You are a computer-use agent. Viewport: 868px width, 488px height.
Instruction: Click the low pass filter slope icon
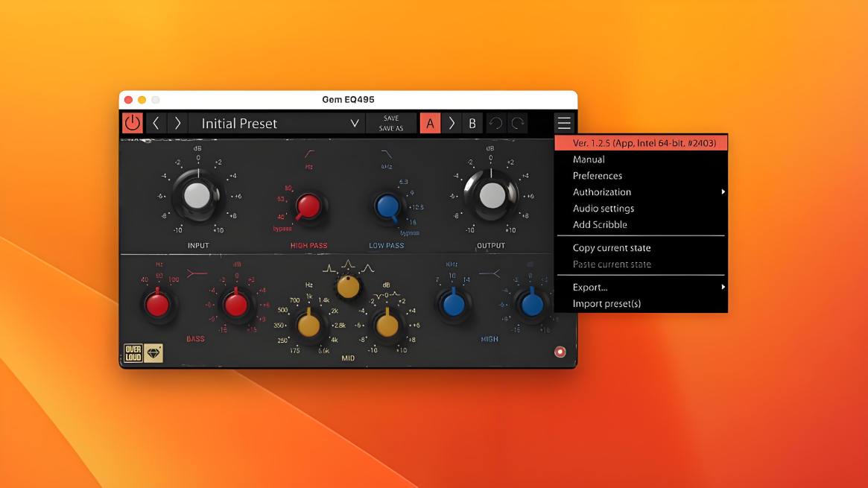pos(387,153)
